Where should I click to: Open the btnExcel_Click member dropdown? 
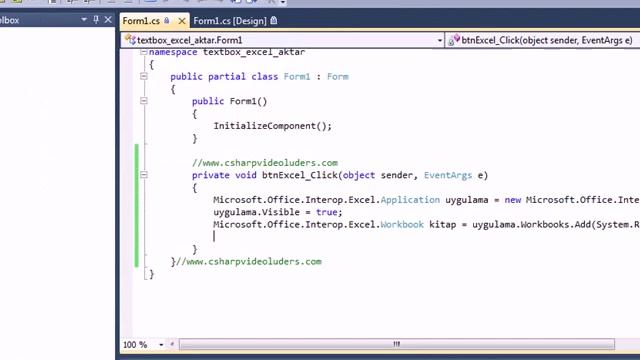543,40
